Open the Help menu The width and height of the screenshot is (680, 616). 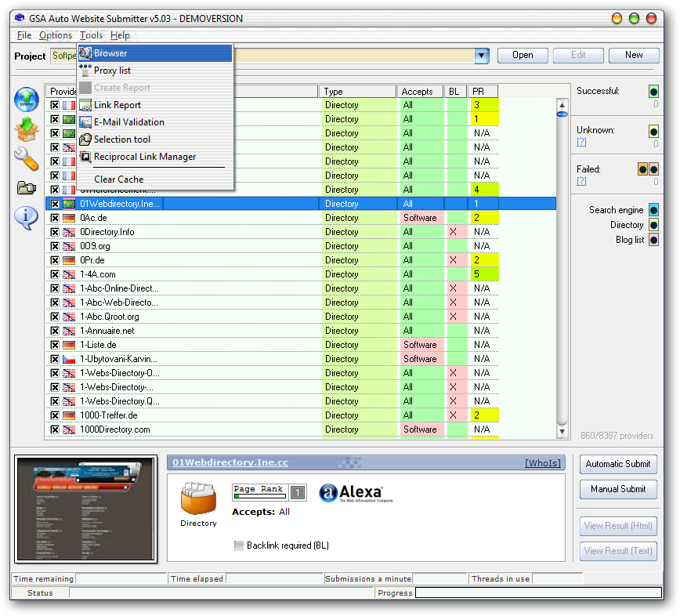120,35
